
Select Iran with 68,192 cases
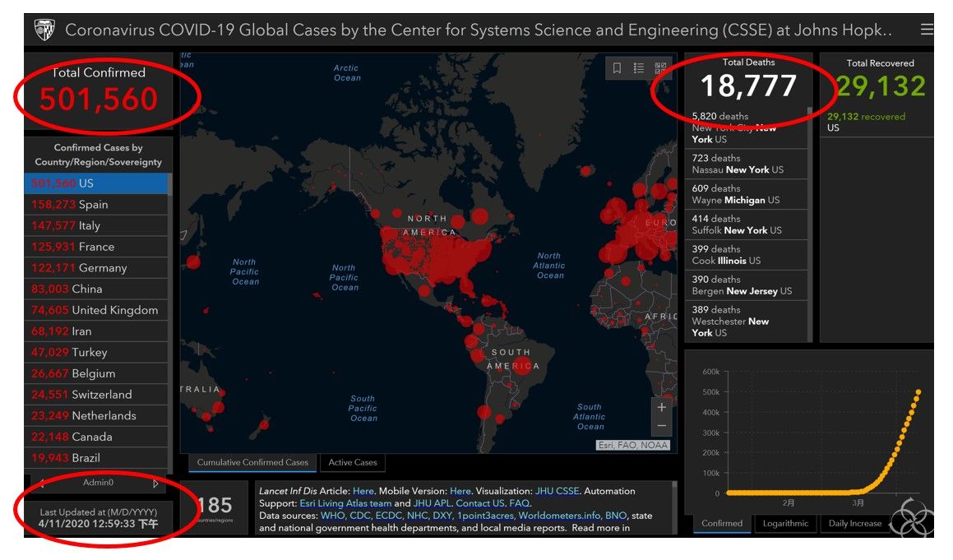[x=96, y=331]
